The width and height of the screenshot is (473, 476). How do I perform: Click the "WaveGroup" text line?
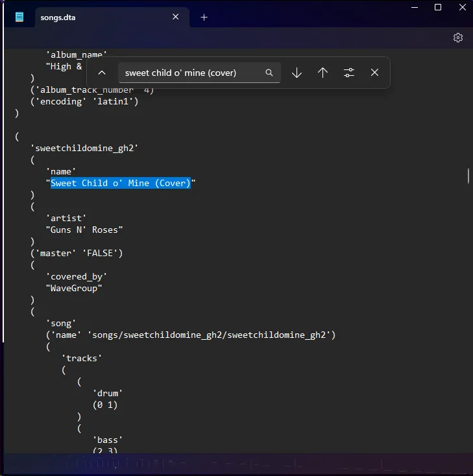click(74, 288)
